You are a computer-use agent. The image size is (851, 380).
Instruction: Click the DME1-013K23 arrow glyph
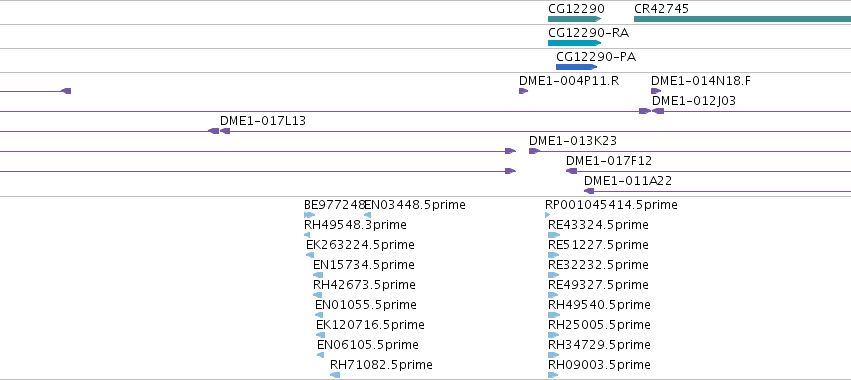point(535,151)
